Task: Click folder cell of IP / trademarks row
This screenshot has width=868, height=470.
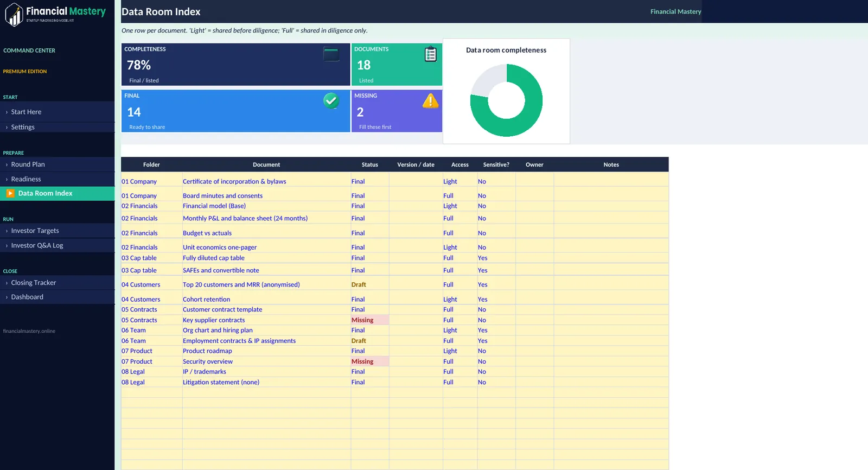Action: click(151, 372)
